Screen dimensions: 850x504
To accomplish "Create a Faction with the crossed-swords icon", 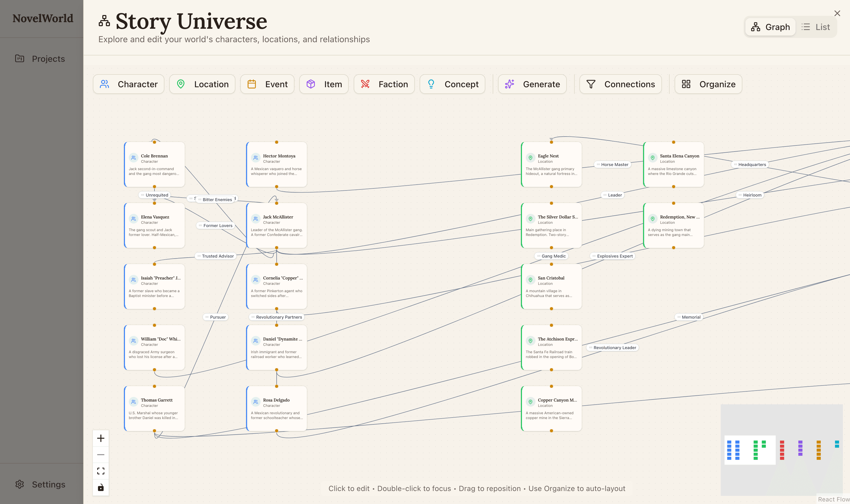I will (384, 84).
